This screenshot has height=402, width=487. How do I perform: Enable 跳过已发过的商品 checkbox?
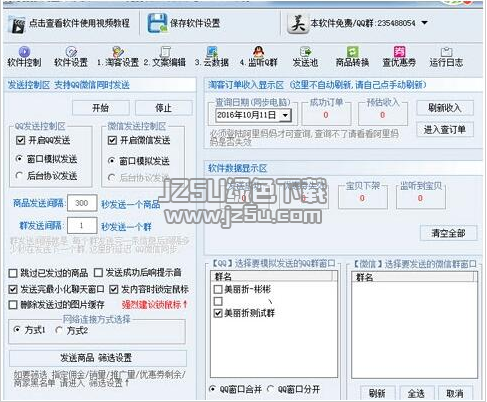click(x=13, y=273)
